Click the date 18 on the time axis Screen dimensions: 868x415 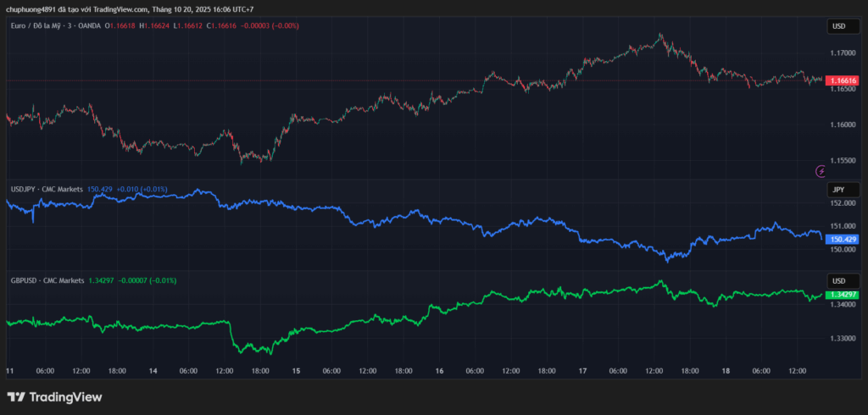tap(726, 371)
